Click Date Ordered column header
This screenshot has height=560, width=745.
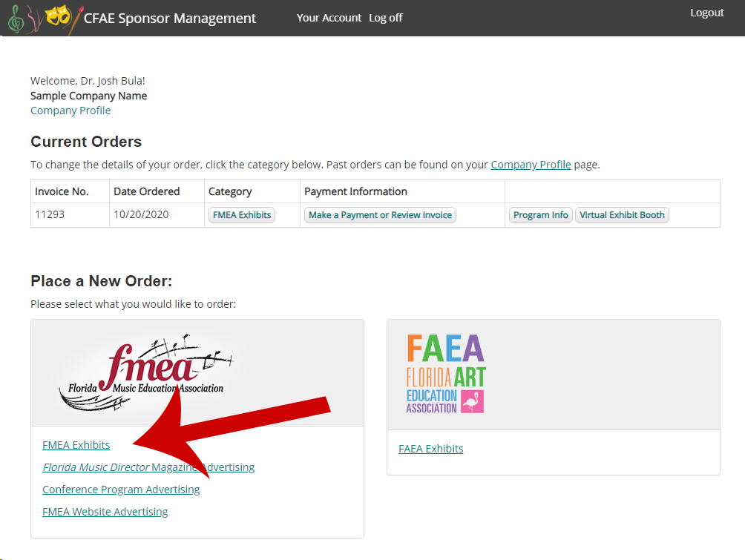pyautogui.click(x=157, y=191)
